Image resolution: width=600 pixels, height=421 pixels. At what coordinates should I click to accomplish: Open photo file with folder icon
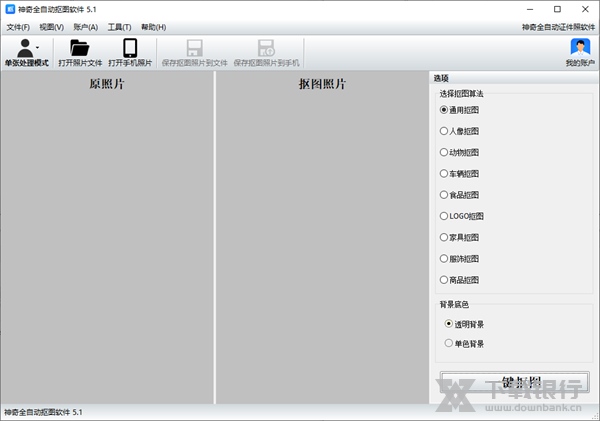coord(80,47)
